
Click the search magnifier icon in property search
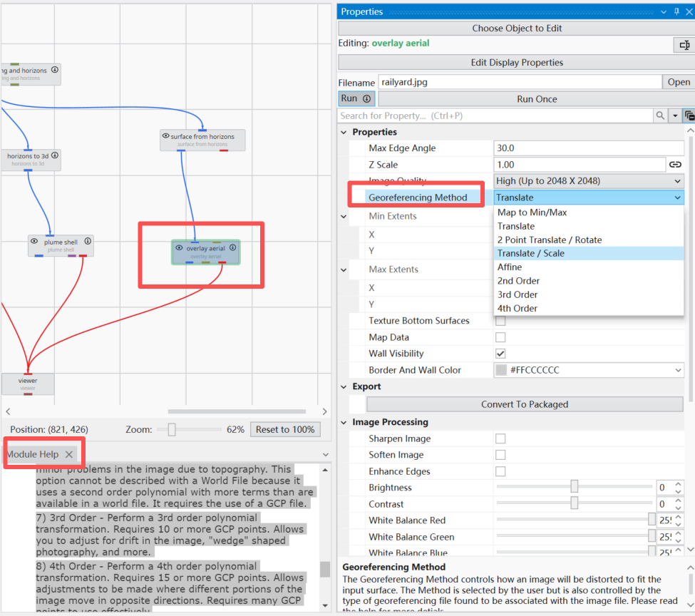[x=660, y=115]
